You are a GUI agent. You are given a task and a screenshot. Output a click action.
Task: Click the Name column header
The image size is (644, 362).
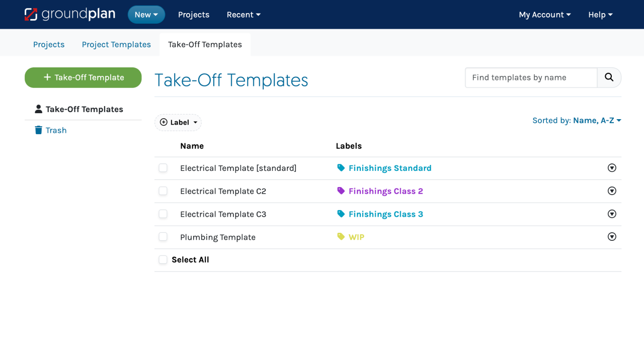tap(192, 146)
